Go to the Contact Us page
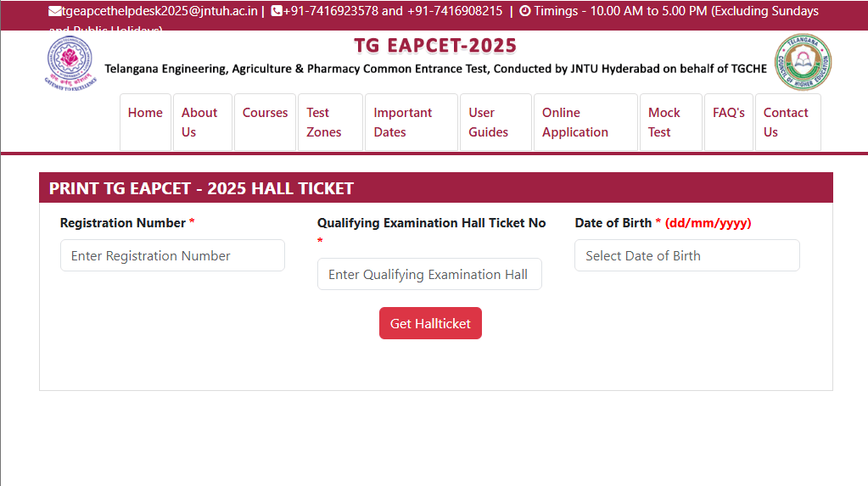This screenshot has width=868, height=486. click(x=786, y=122)
